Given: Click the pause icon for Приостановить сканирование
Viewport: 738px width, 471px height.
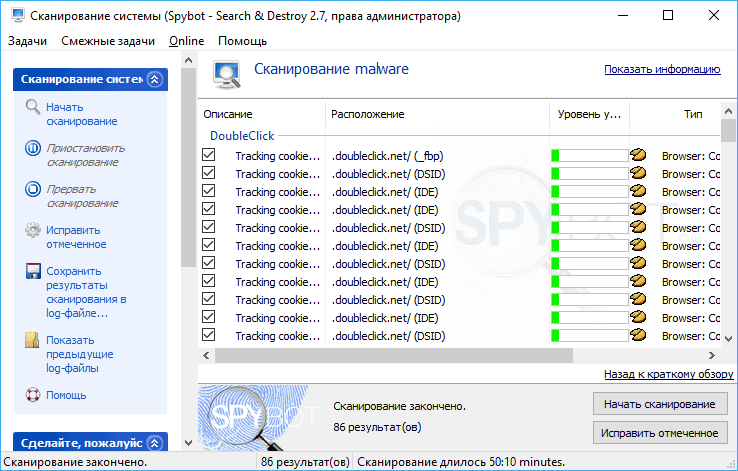Looking at the screenshot, I should (x=32, y=149).
